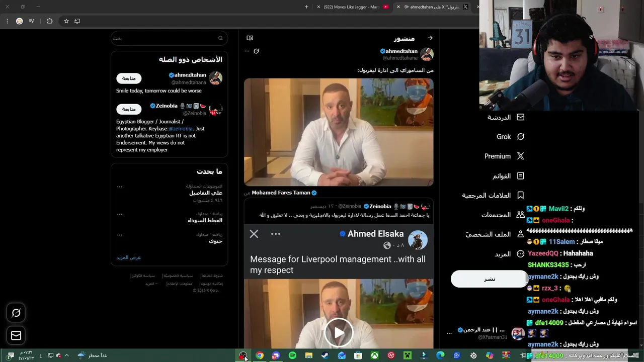Open شروط الخدمة terms footer link

tap(212, 276)
